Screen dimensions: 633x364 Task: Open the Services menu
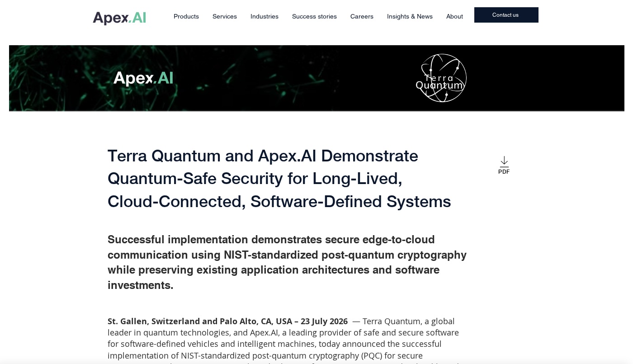click(225, 16)
